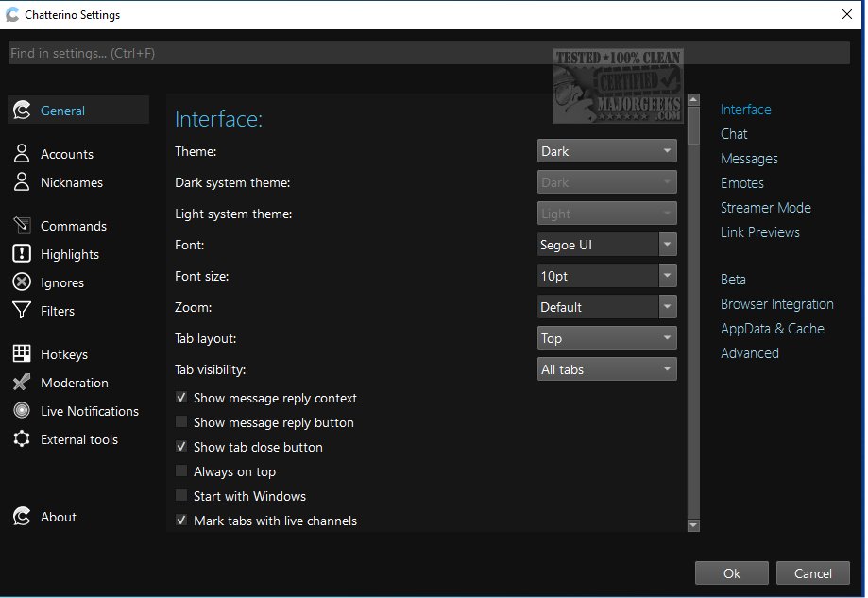Enable the Always on top checkbox

click(181, 471)
